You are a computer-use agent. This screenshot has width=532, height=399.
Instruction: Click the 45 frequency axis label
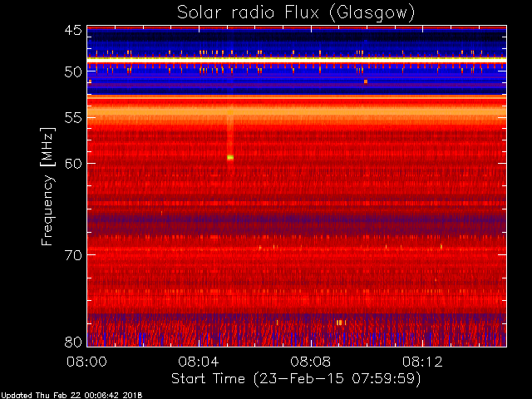[73, 30]
